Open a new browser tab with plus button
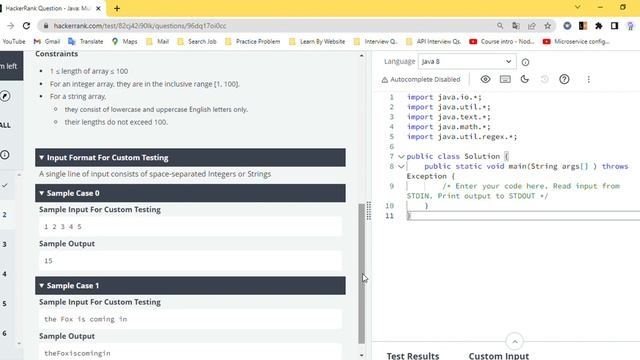The image size is (640, 360). click(117, 8)
